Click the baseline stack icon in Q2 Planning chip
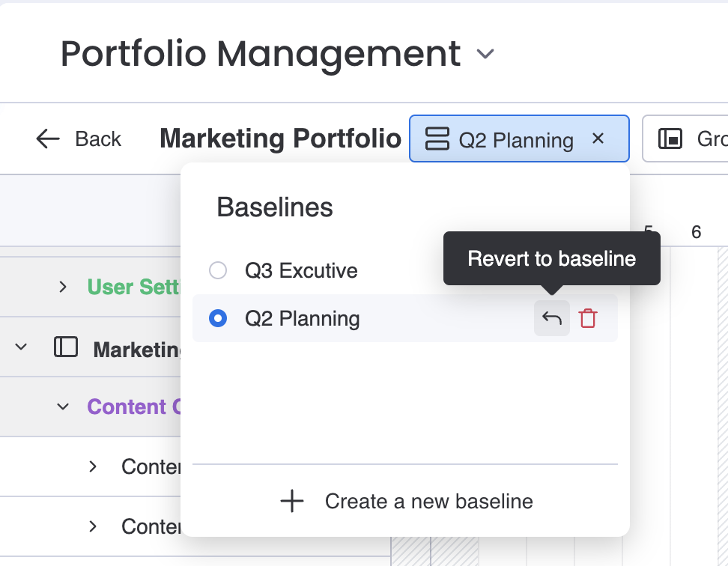The image size is (728, 566). [436, 139]
